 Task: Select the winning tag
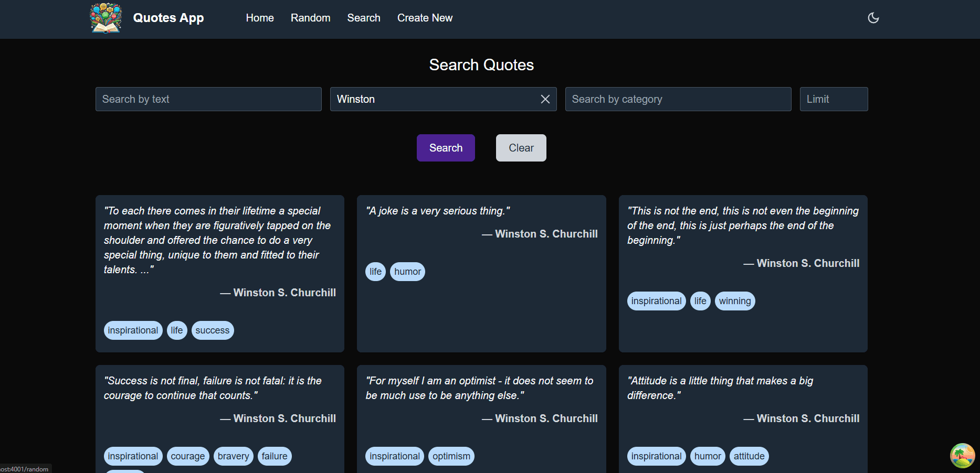coord(734,301)
